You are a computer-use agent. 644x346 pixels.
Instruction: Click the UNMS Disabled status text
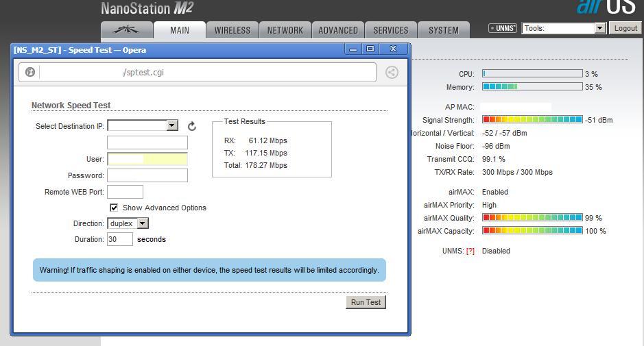(x=496, y=251)
